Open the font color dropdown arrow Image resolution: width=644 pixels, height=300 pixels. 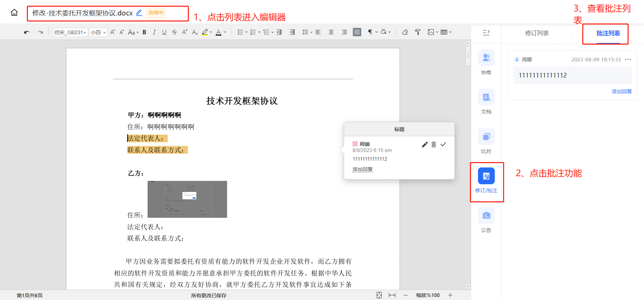[x=225, y=32]
